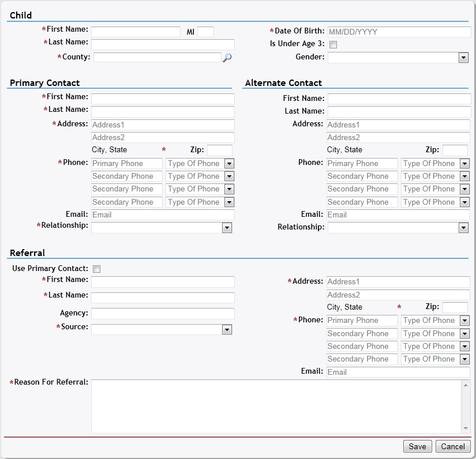This screenshot has height=459, width=476.
Task: Expand Alternate Contact's primary Type Of Phone dropdown
Action: (464, 164)
